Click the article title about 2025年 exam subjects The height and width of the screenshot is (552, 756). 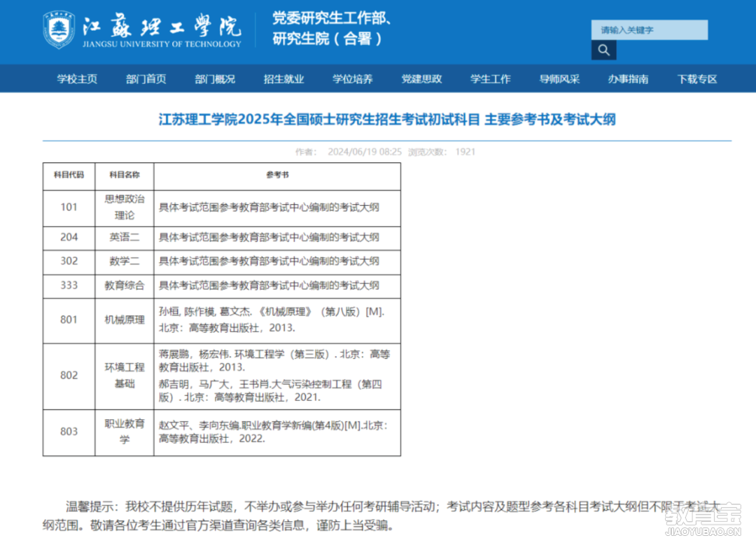[387, 120]
